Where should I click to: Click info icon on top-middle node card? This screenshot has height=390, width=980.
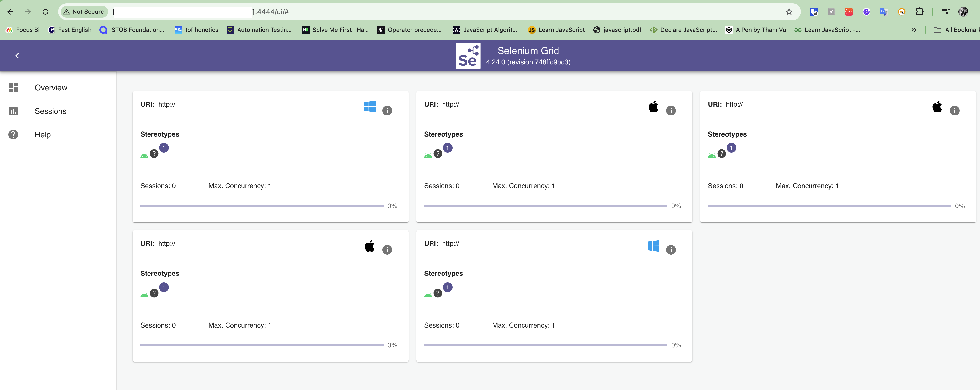coord(671,111)
